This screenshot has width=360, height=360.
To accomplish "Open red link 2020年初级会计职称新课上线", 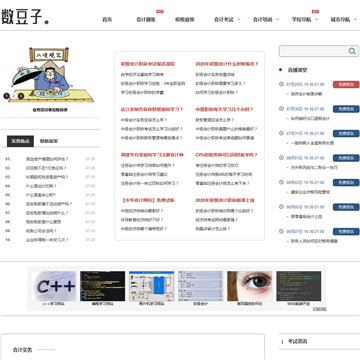I will [x=225, y=200].
